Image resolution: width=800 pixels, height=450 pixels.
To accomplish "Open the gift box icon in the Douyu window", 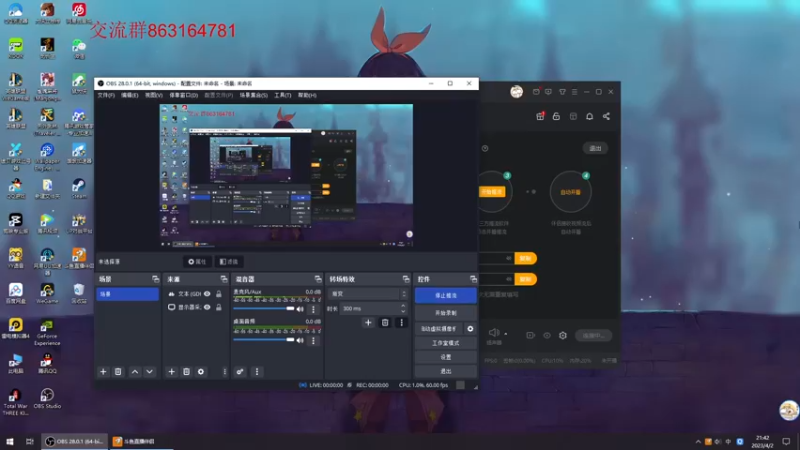I will tap(540, 116).
